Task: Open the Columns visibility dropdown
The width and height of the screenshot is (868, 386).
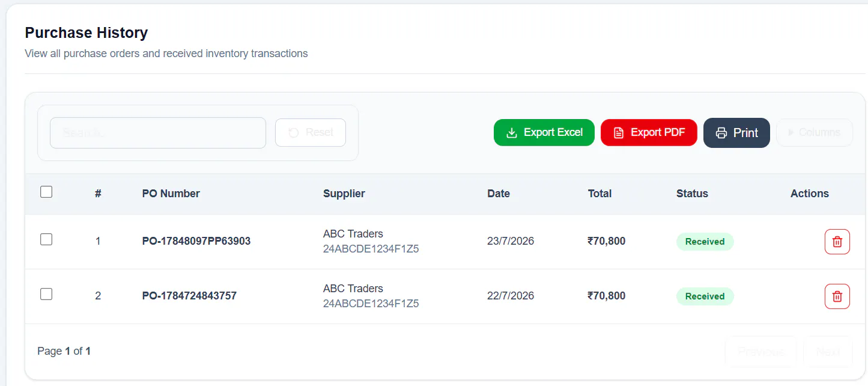Action: click(x=815, y=132)
